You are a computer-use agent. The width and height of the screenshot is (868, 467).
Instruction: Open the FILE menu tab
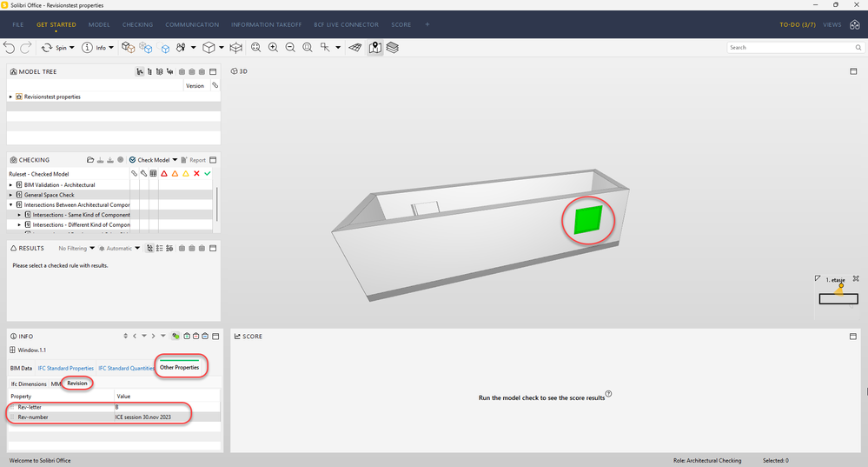point(18,25)
